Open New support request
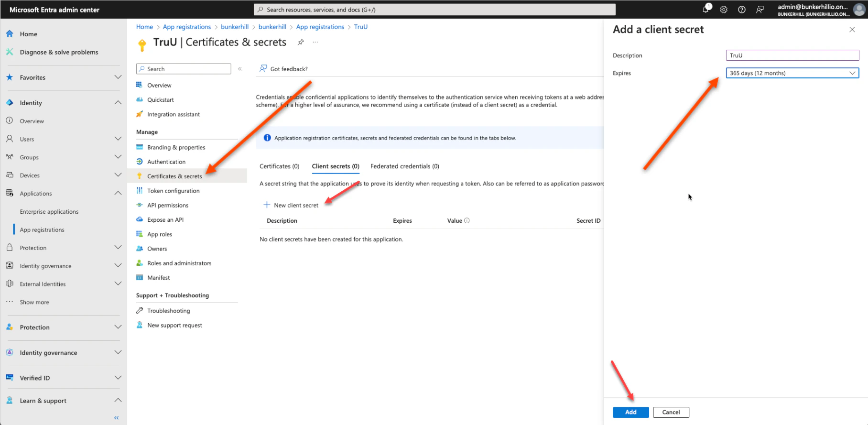 [174, 326]
